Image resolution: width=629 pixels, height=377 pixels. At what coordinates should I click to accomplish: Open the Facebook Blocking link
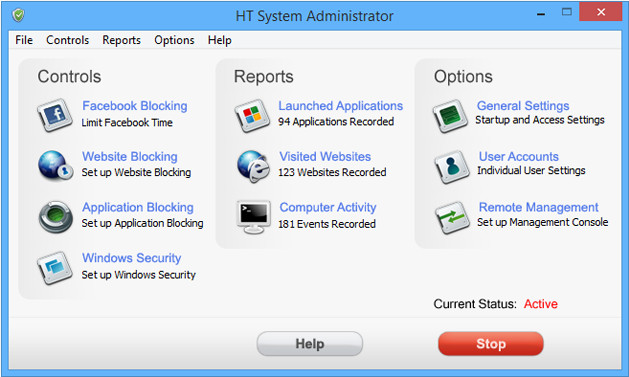[135, 106]
